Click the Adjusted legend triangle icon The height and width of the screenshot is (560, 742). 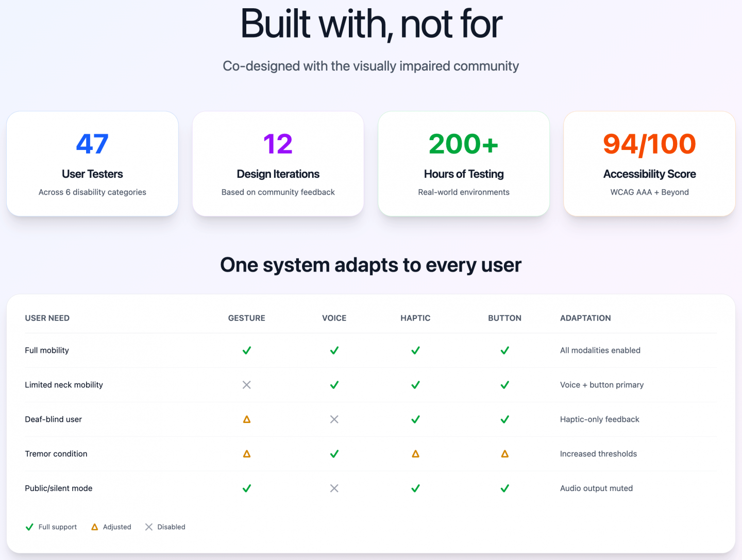click(94, 527)
